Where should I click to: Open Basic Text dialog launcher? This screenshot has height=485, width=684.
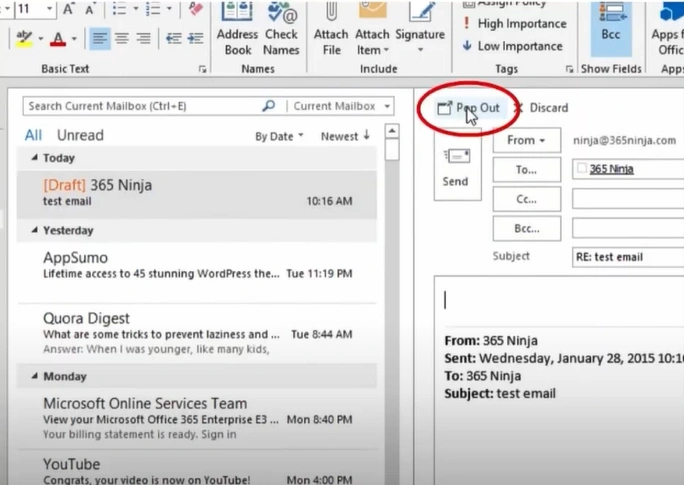pos(202,69)
